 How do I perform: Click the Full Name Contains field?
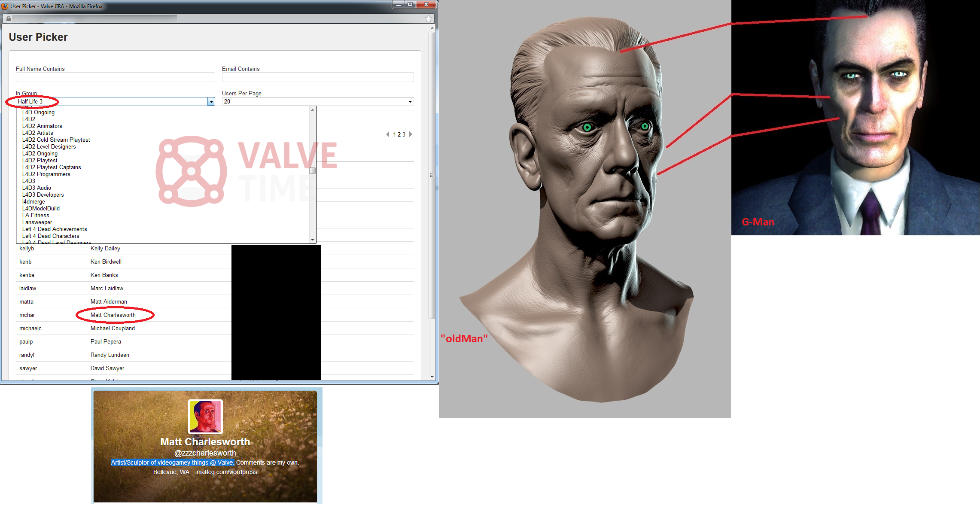click(115, 77)
